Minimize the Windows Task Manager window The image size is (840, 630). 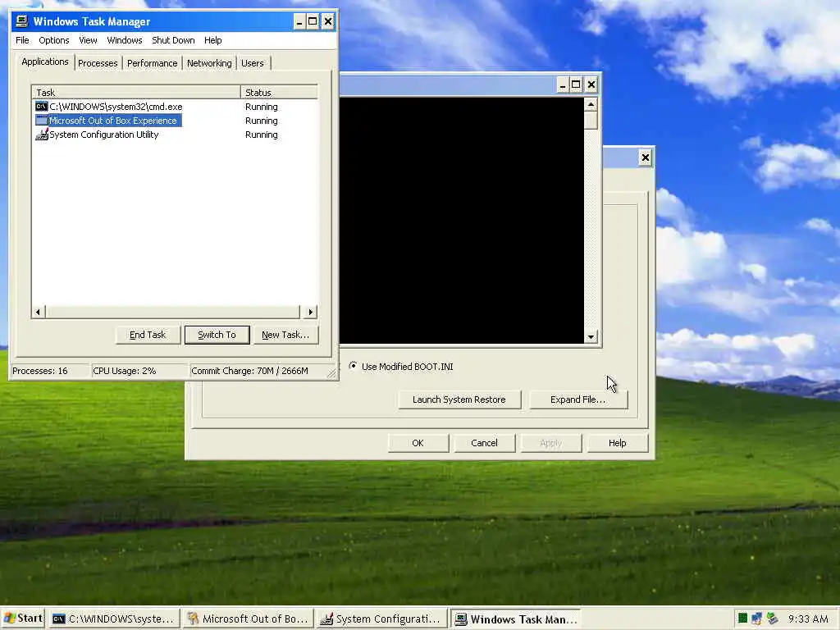click(299, 21)
